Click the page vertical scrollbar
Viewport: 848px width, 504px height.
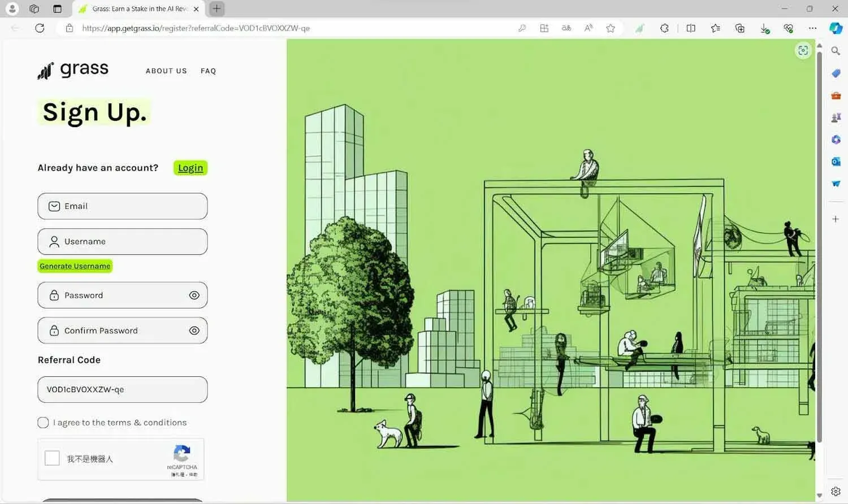pyautogui.click(x=819, y=247)
